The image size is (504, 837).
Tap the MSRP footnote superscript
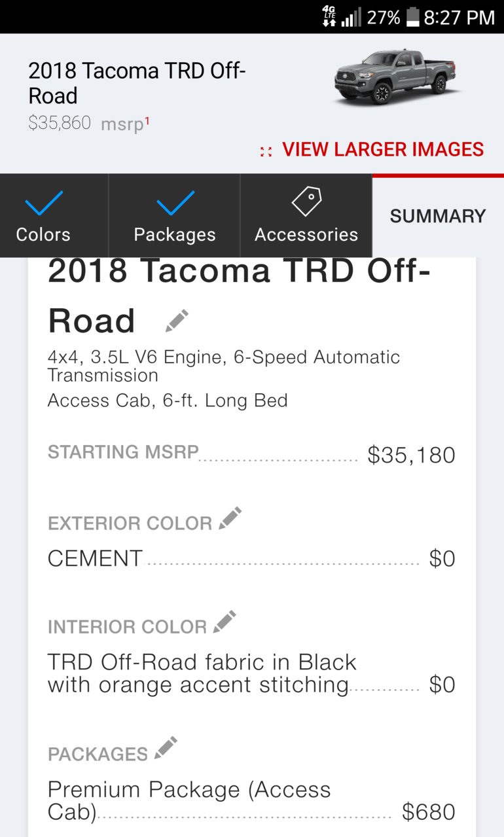pyautogui.click(x=147, y=120)
